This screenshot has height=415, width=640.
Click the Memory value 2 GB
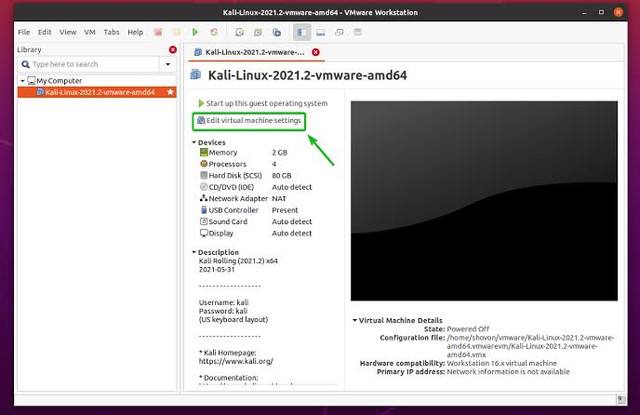coord(280,152)
